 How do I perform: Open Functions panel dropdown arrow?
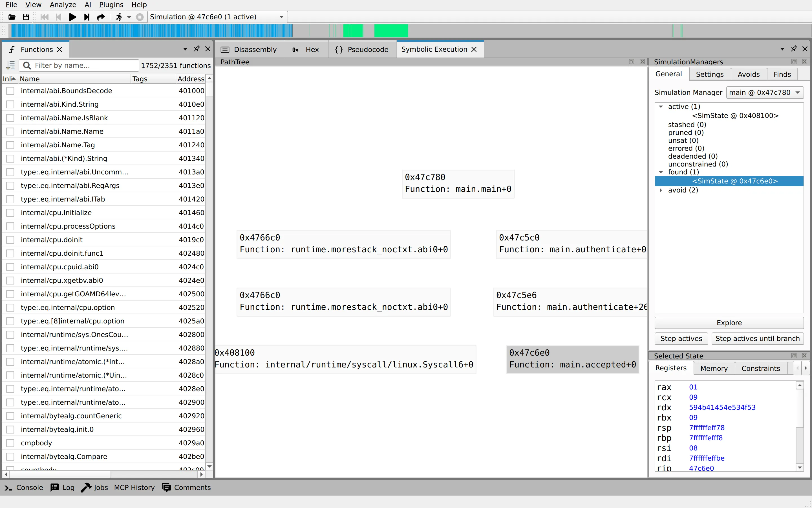(x=185, y=49)
